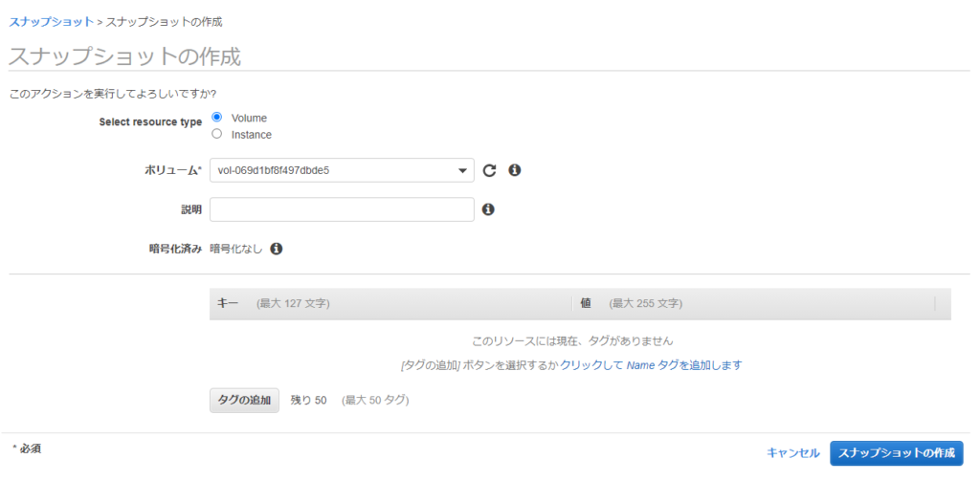
Task: Click the スナップショットの作成 button
Action: (x=896, y=453)
